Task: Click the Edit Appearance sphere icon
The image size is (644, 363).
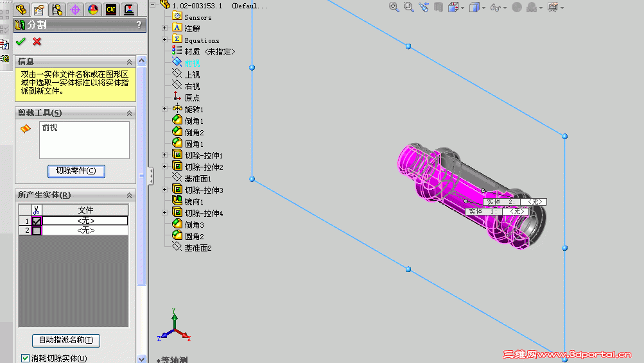Action: click(517, 7)
